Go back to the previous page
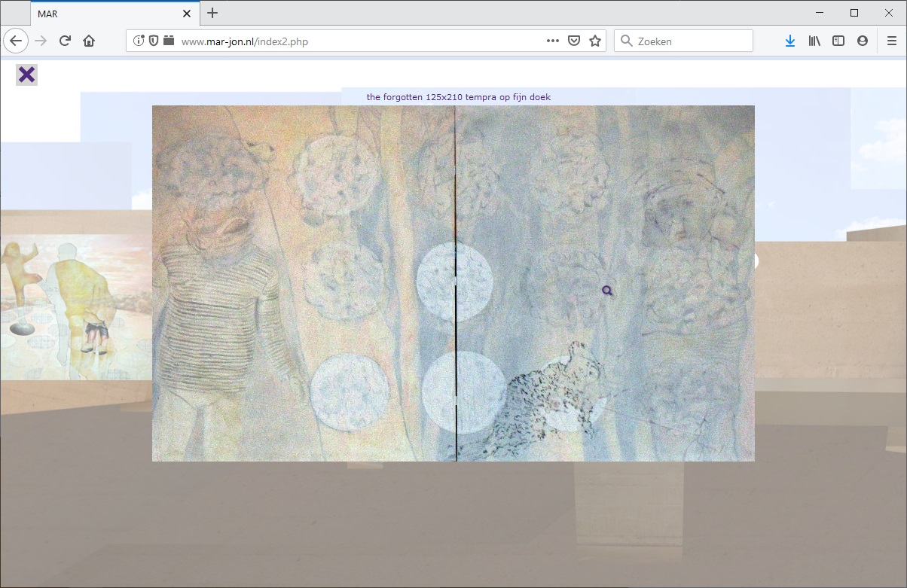The image size is (907, 588). pos(16,41)
